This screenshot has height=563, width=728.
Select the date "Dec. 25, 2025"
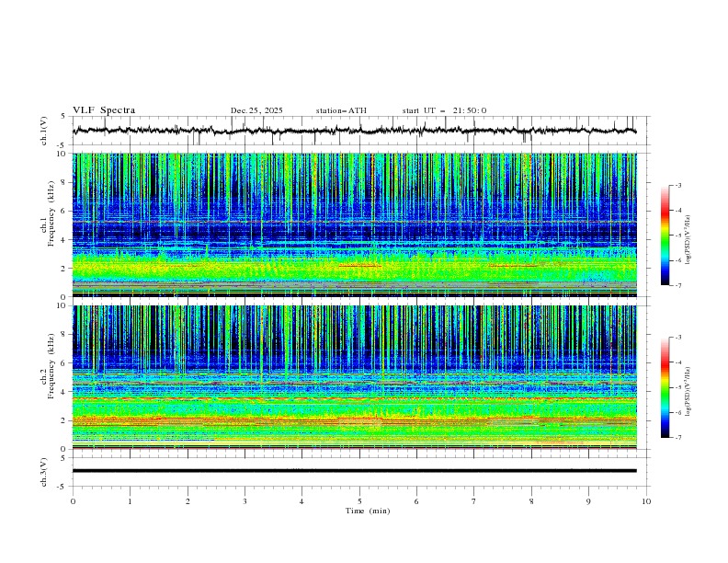click(256, 110)
